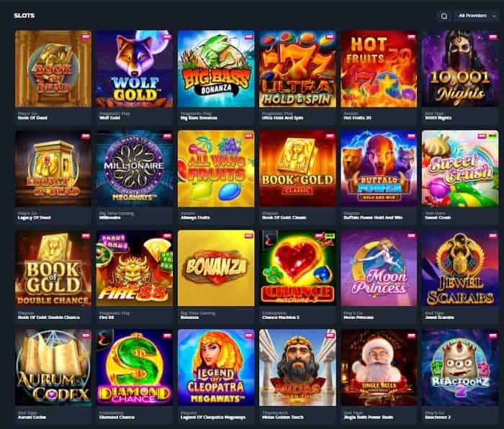Open Book of Gold Classic tile
This screenshot has width=504, height=429.
297,168
